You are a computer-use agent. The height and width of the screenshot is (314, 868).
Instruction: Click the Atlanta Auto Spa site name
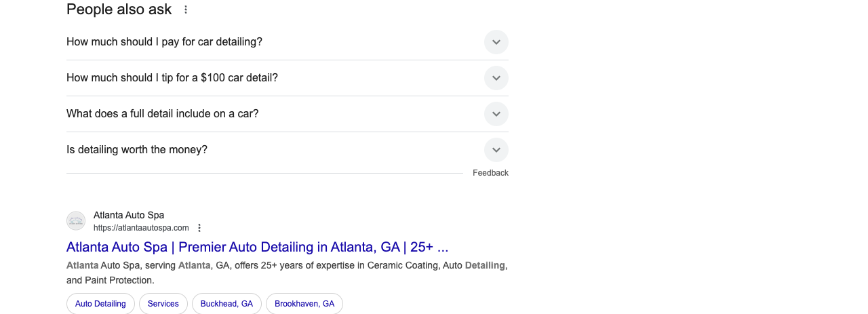[129, 216]
